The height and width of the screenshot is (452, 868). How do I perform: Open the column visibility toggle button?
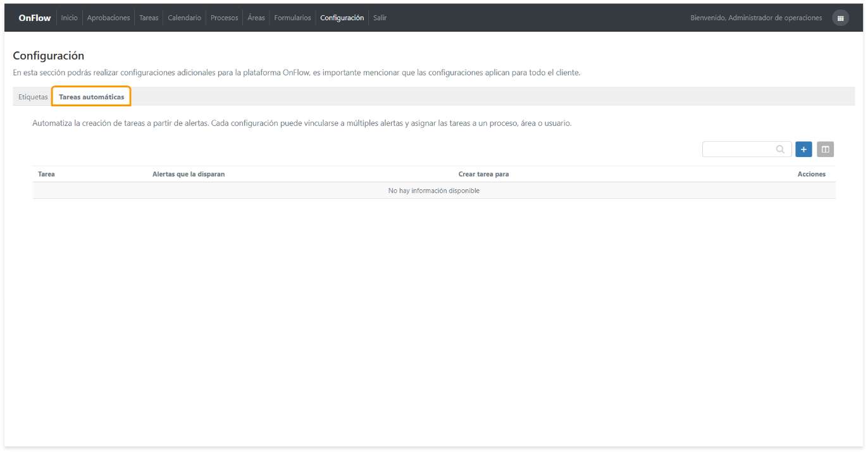pyautogui.click(x=825, y=149)
